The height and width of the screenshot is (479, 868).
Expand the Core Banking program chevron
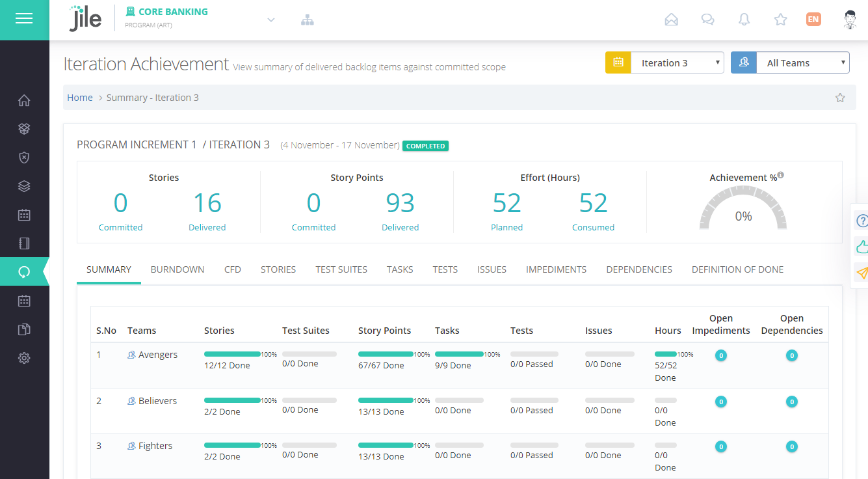click(x=271, y=20)
